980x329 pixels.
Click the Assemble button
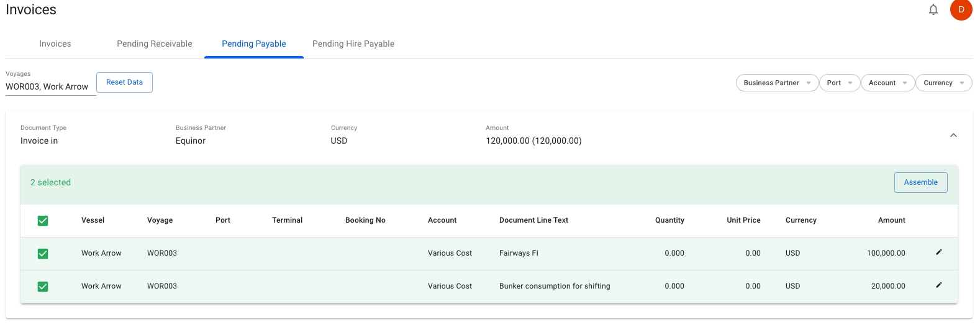click(920, 182)
